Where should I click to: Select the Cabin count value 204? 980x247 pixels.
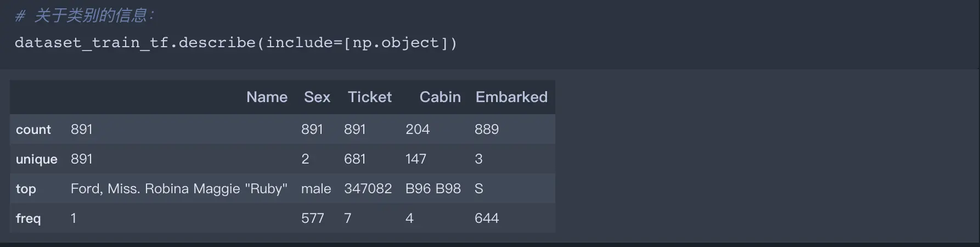pyautogui.click(x=417, y=130)
